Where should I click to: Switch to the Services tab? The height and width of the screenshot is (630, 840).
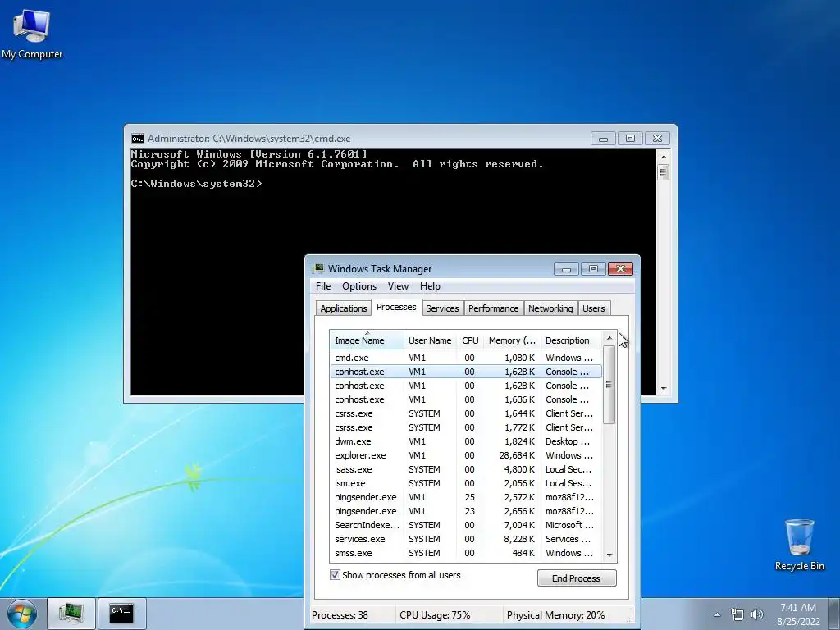[x=442, y=308]
